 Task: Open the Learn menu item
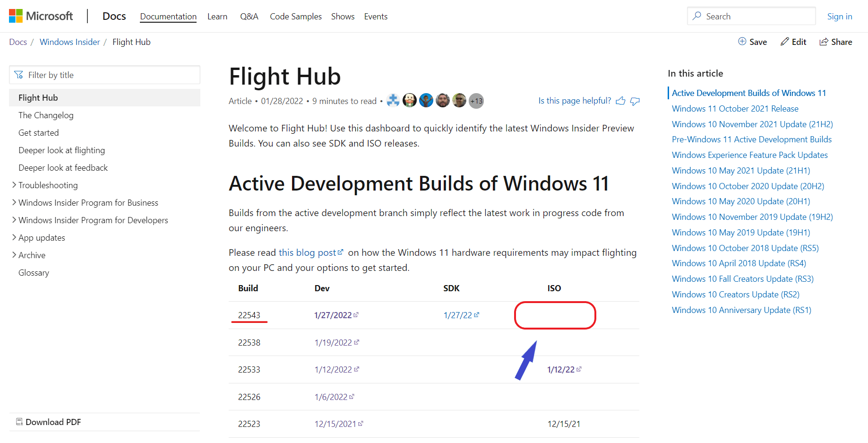click(217, 17)
